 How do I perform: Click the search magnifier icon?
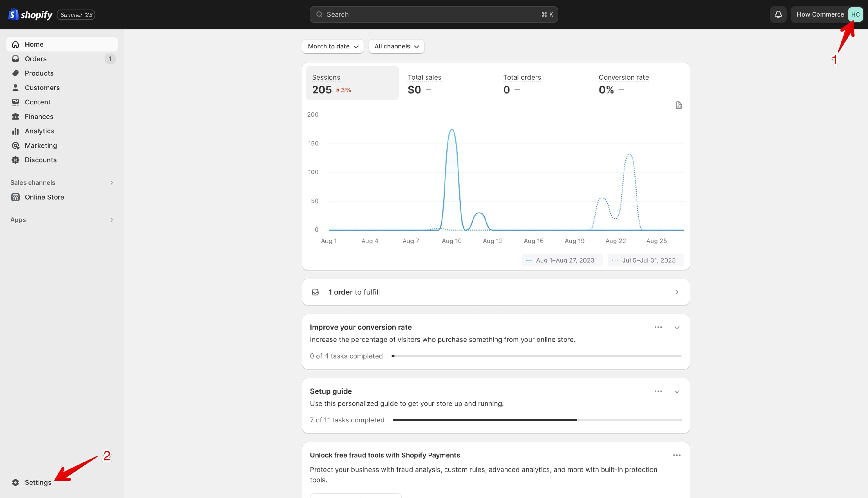[x=319, y=14]
